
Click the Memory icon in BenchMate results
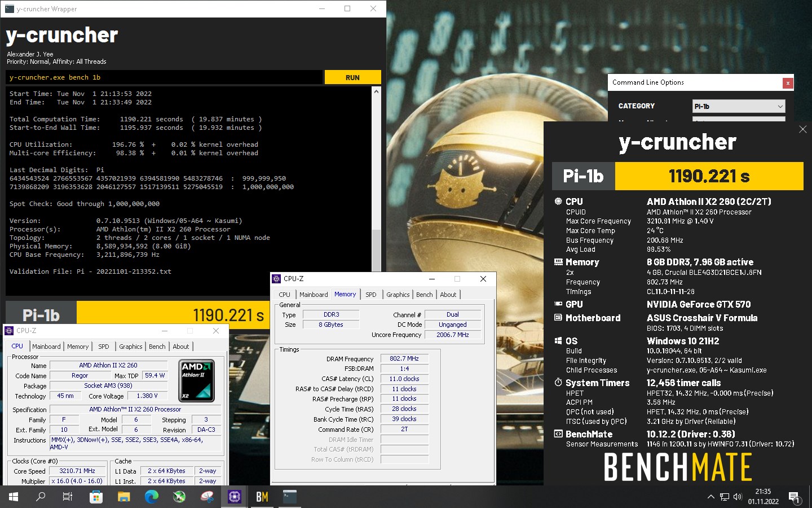tap(558, 262)
